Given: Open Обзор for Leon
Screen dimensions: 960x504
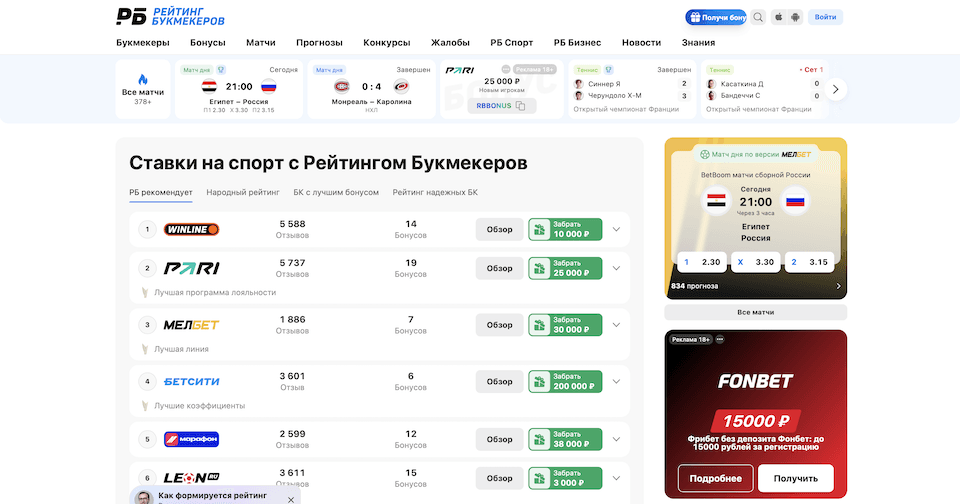Looking at the screenshot, I should click(x=500, y=478).
